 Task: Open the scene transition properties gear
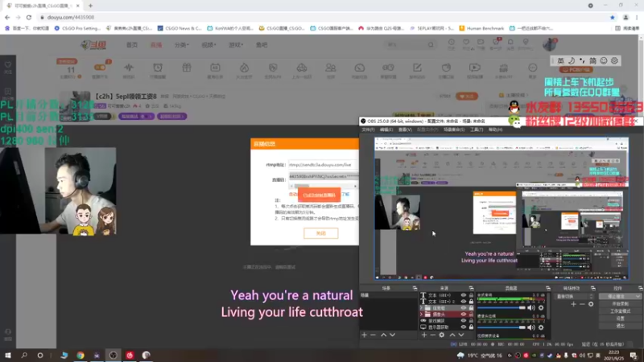[x=591, y=304]
